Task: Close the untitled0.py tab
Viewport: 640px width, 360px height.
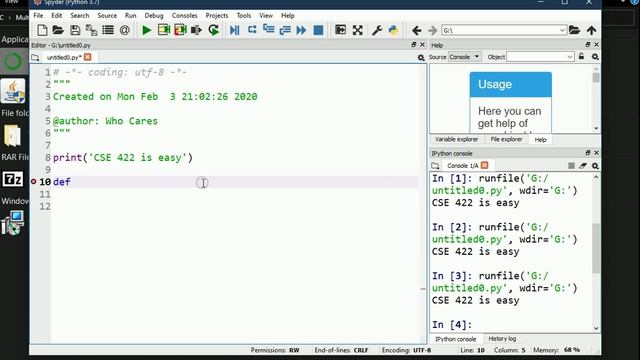Action: pos(88,57)
